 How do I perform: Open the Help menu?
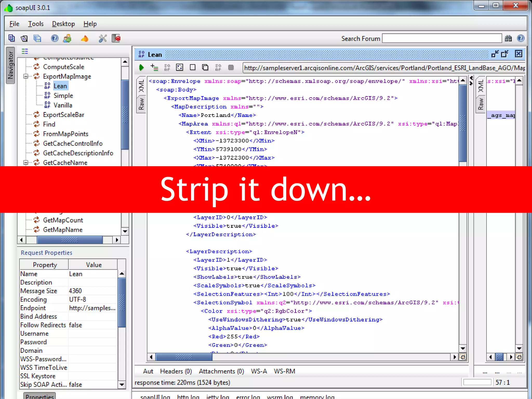pyautogui.click(x=90, y=24)
